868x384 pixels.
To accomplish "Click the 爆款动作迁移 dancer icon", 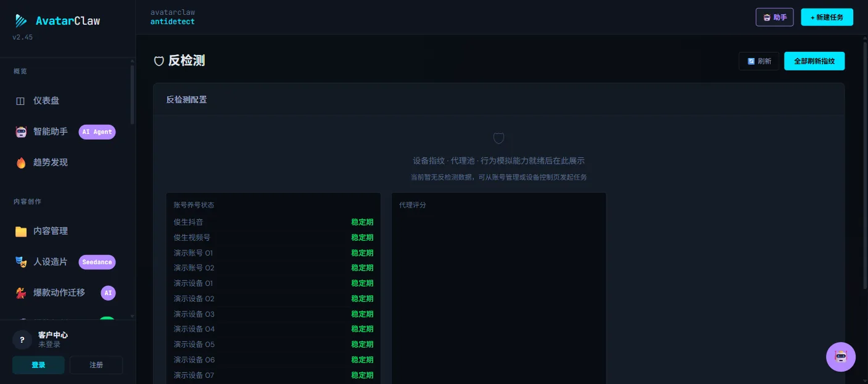I will (x=21, y=293).
